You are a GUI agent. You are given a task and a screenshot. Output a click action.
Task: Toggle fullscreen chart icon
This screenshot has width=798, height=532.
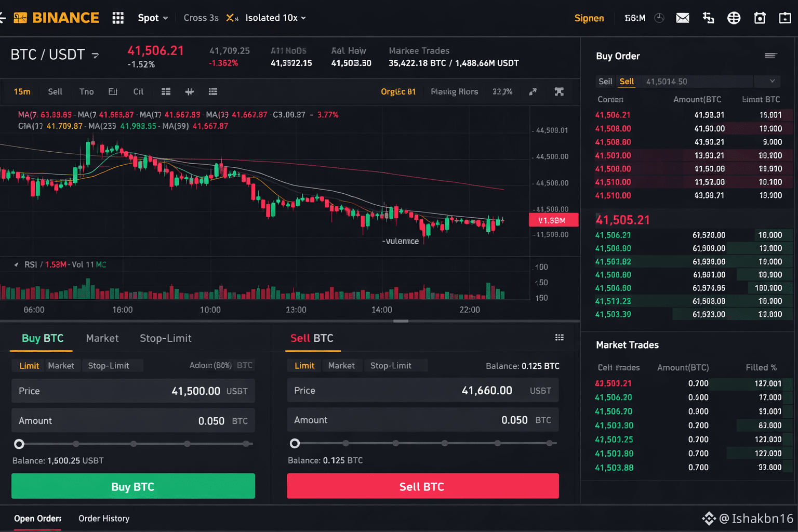click(x=559, y=92)
